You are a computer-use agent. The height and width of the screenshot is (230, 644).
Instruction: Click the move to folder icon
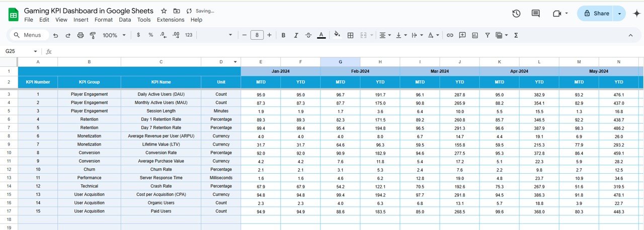tap(177, 11)
